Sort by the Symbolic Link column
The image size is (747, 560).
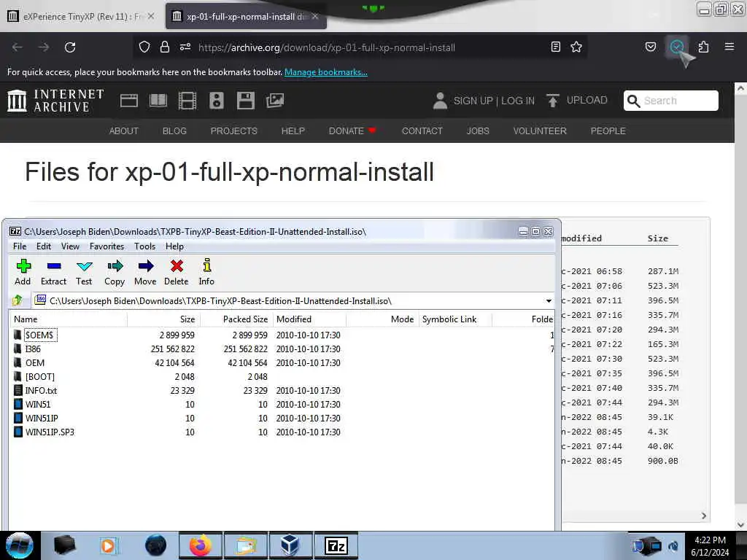tap(455, 319)
